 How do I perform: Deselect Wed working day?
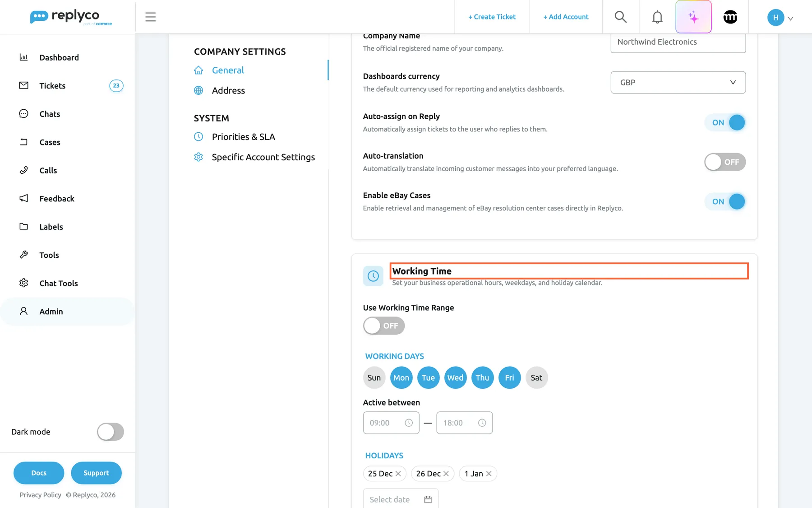[455, 378]
